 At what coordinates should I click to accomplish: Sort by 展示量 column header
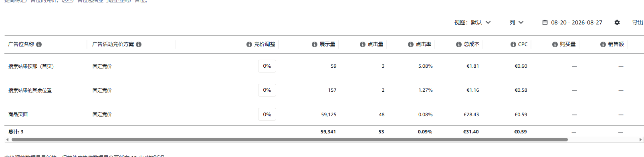coord(327,44)
